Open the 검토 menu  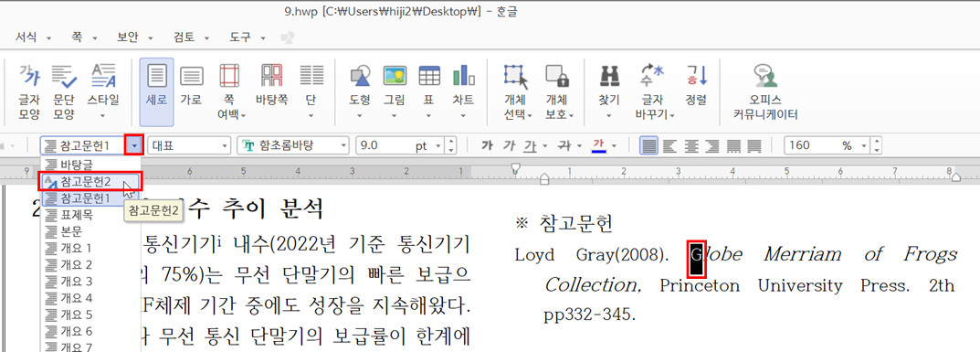point(191,37)
